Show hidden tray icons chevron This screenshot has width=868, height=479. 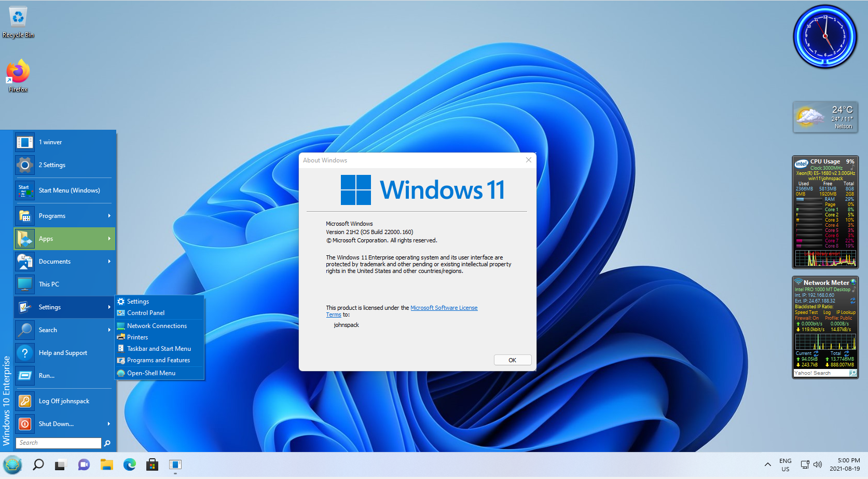click(767, 465)
